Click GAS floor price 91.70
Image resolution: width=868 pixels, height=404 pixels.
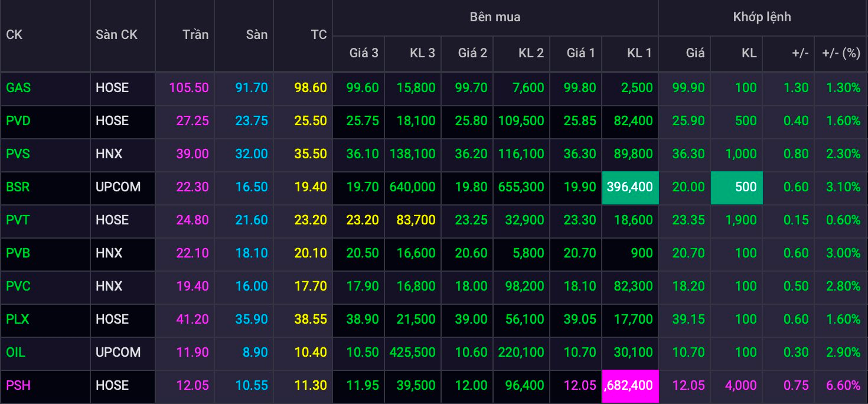[x=252, y=87]
